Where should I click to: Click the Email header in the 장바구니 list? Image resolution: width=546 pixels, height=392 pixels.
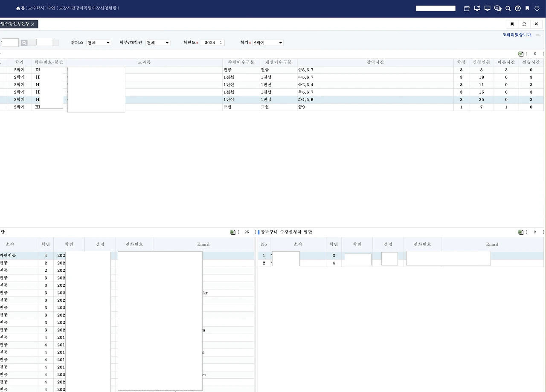point(492,245)
